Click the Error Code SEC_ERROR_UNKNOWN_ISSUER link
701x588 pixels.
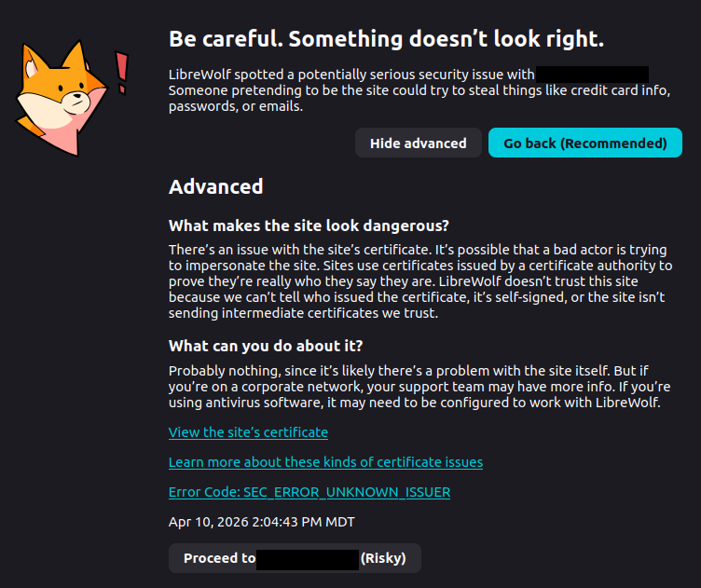pyautogui.click(x=309, y=492)
